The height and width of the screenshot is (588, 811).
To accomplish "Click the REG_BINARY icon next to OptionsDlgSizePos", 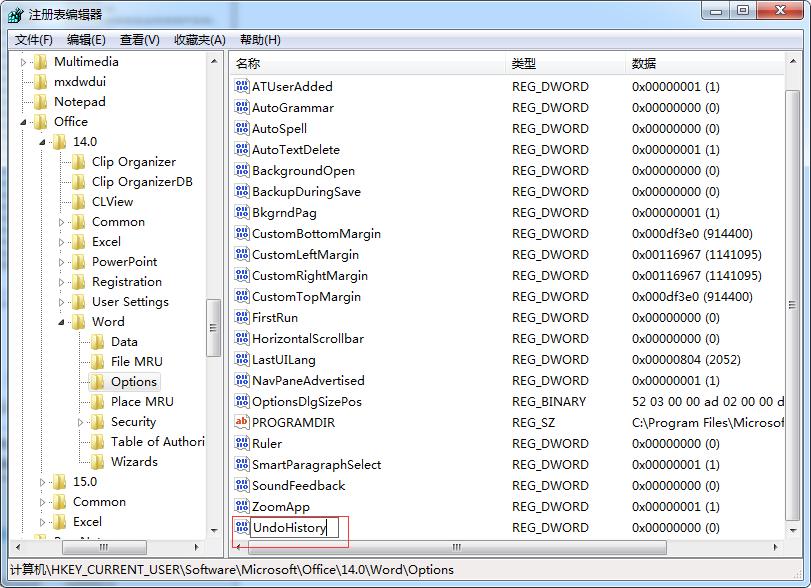I will tap(241, 402).
